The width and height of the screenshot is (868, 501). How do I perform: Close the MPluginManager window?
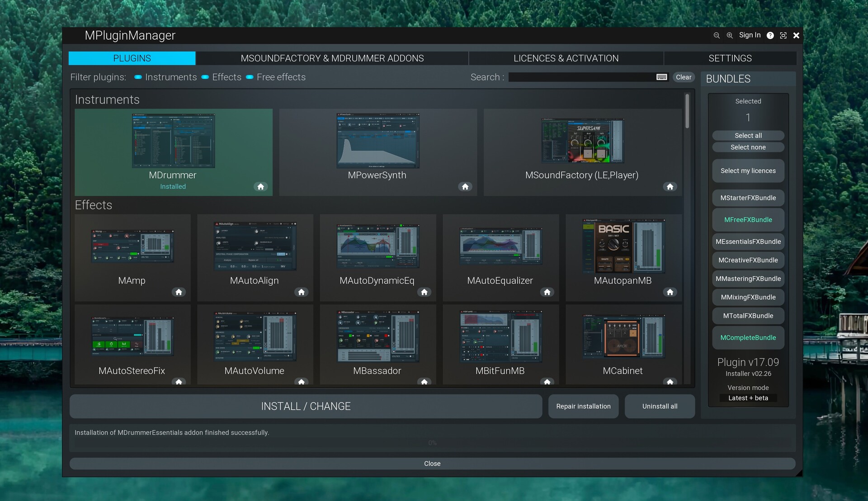797,35
